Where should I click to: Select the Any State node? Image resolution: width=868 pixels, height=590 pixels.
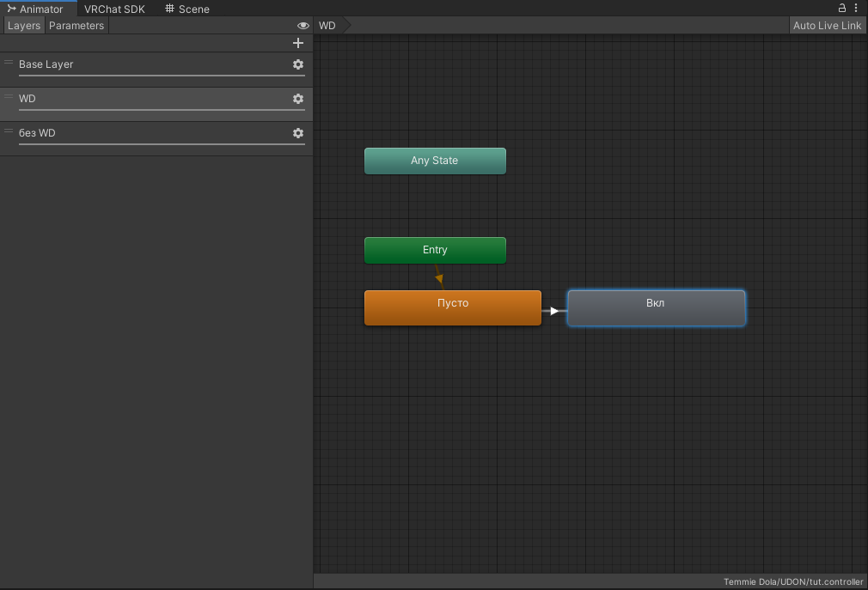[x=435, y=161]
